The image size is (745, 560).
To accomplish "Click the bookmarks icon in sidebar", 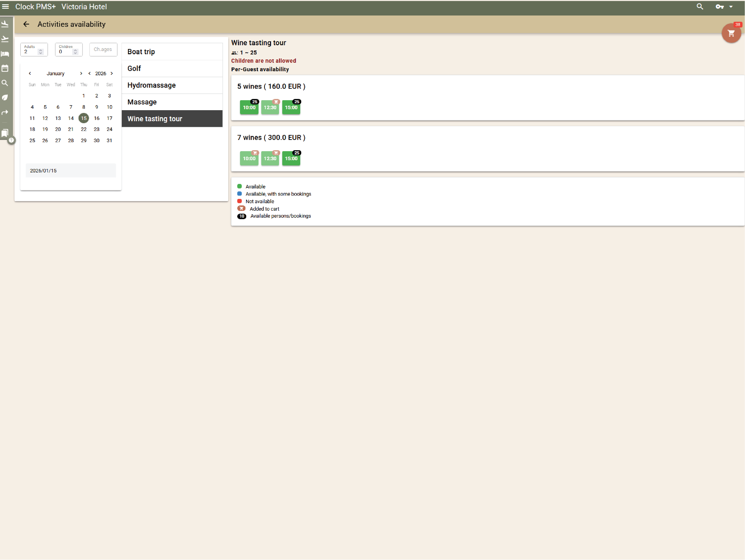I will [x=5, y=133].
